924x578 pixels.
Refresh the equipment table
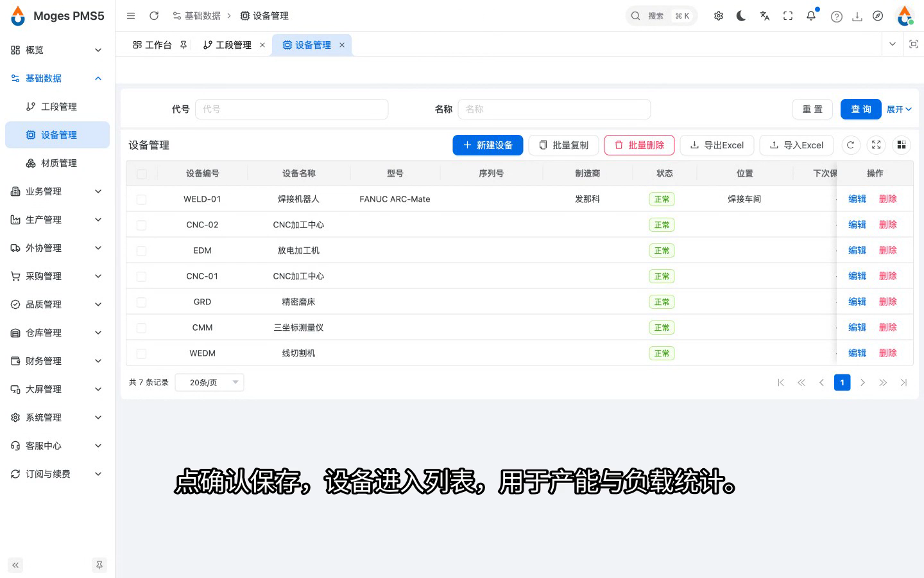coord(850,145)
